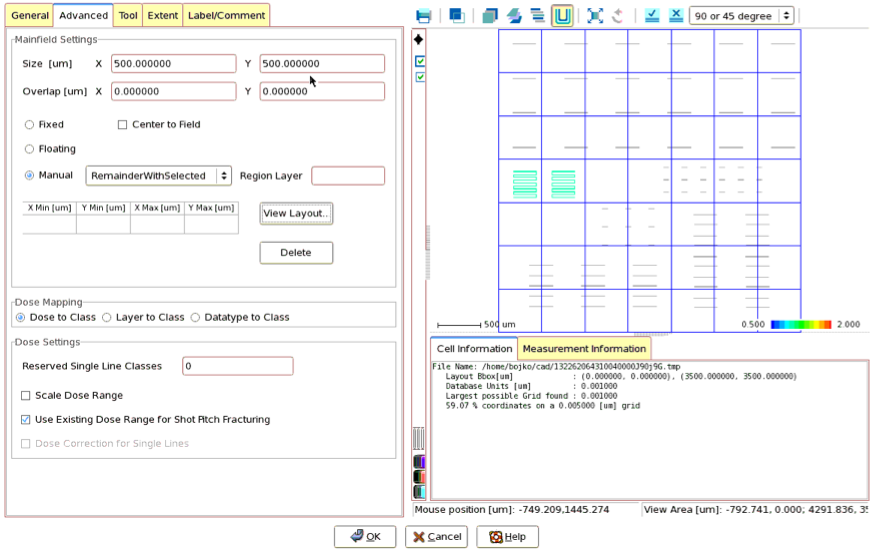Screen dimensions: 872x555
Task: Open the Measurement Information tab
Action: (584, 349)
